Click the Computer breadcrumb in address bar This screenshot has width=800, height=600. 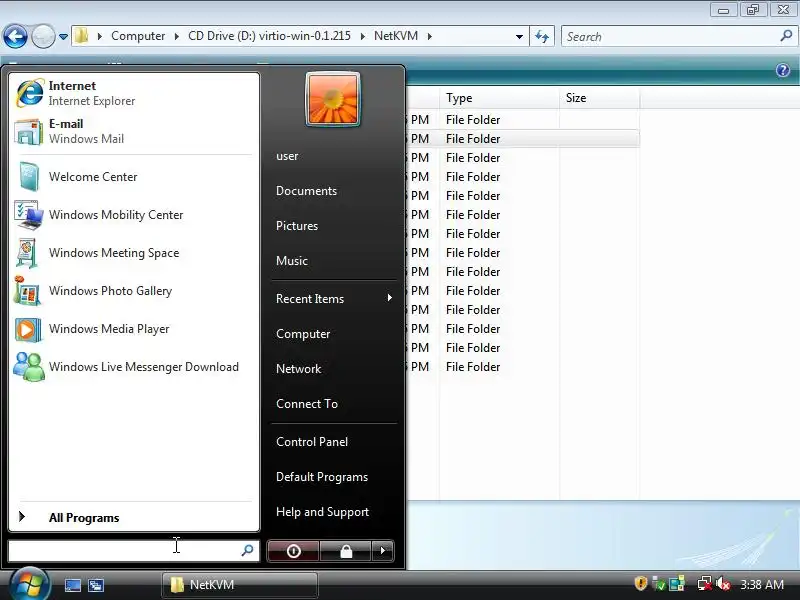tap(138, 36)
